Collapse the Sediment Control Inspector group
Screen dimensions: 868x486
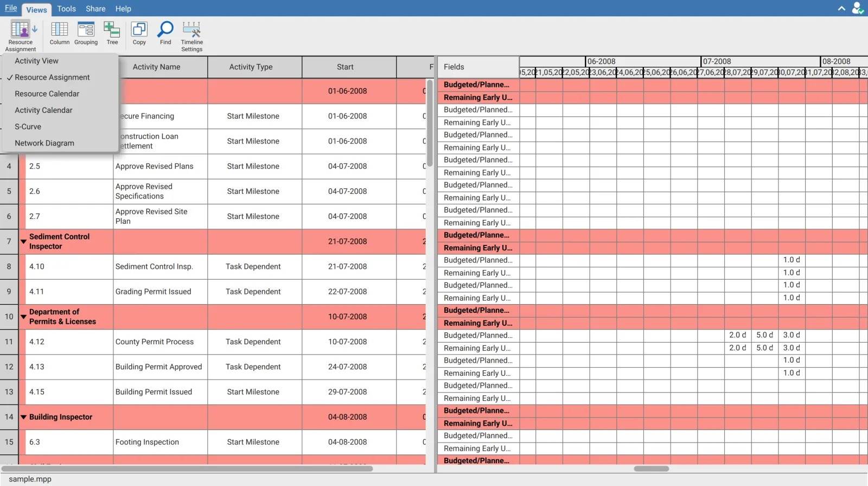click(x=23, y=241)
